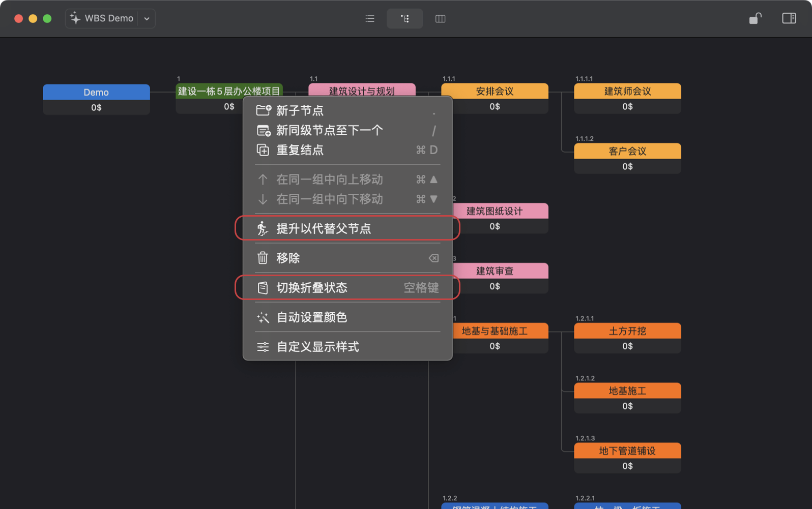Click the 客户会议 node
The width and height of the screenshot is (812, 509).
pyautogui.click(x=627, y=152)
